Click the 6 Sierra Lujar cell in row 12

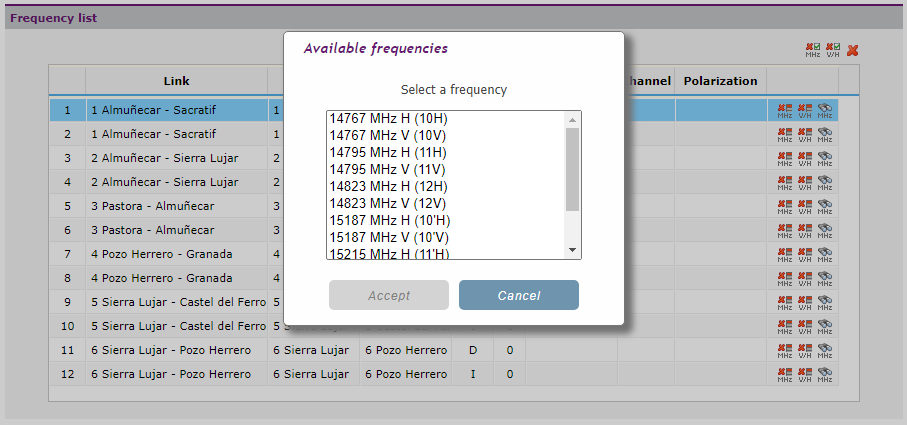(x=313, y=374)
